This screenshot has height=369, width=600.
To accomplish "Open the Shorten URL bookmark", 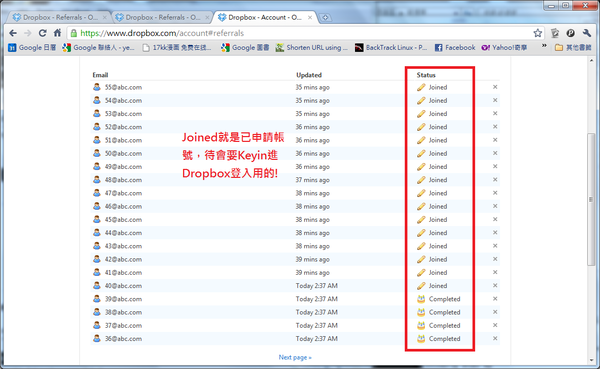I will 312,47.
